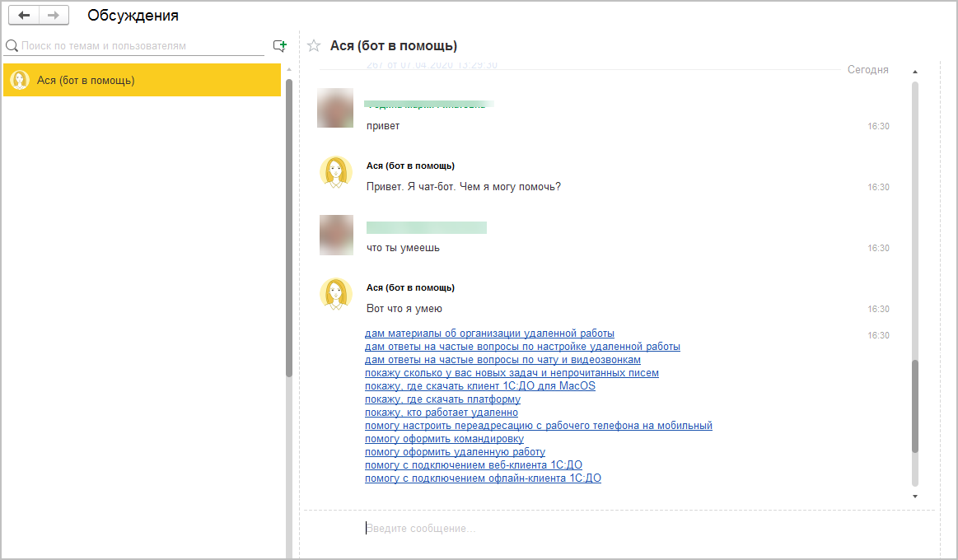This screenshot has width=958, height=560.
Task: Open link 'покажу, кто работает удаленно'
Action: click(x=442, y=413)
